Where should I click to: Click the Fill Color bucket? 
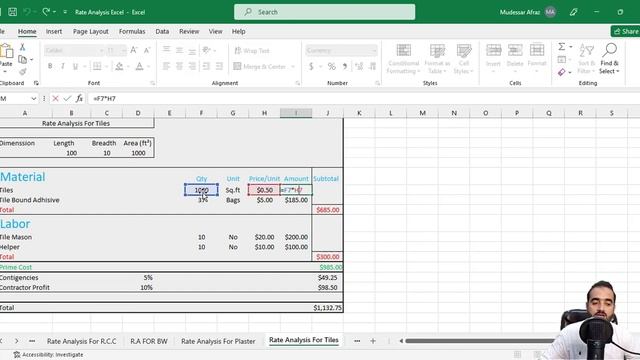pos(119,66)
